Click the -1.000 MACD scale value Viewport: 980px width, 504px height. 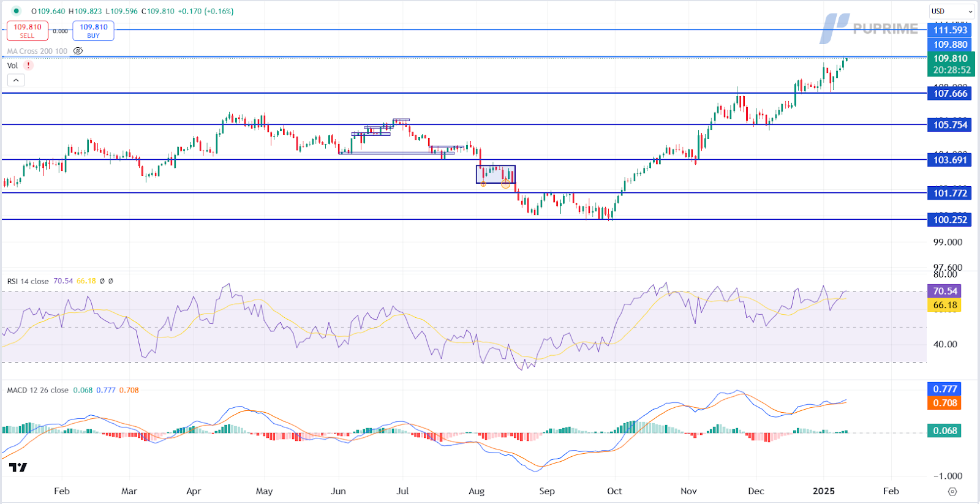(x=948, y=476)
